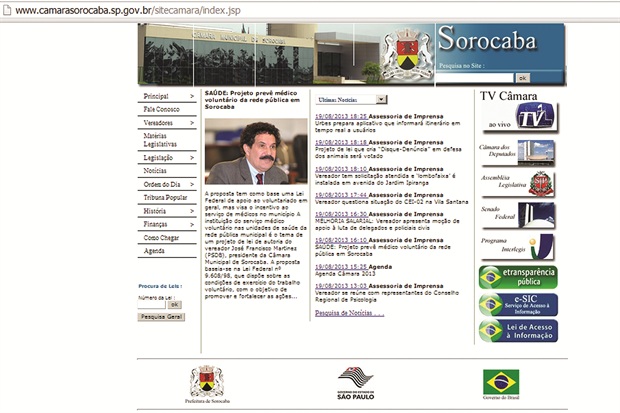Viewport: 620px width, 413px height.
Task: Click Prefeitura de Sorocaba footer crest
Action: 207,384
